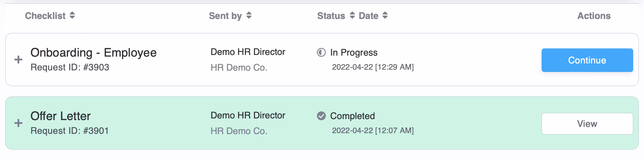Screen dimensions: 644x159
Task: Open the Onboarding - Employee title
Action: [x=94, y=53]
